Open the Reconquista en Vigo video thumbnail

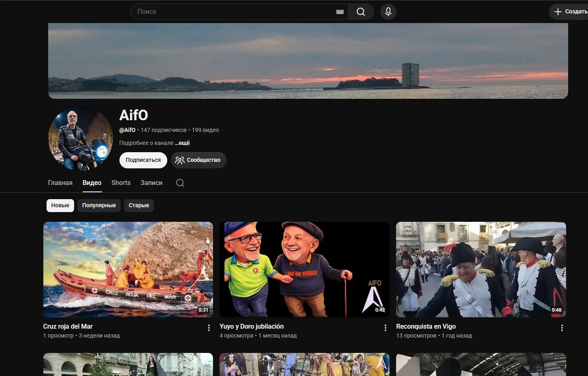(481, 270)
